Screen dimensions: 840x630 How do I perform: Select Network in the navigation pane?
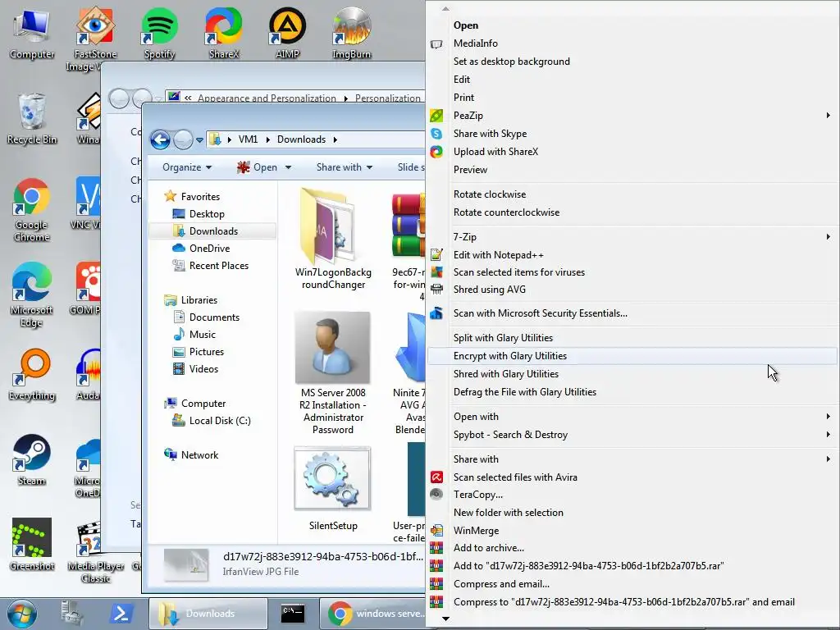coord(199,454)
